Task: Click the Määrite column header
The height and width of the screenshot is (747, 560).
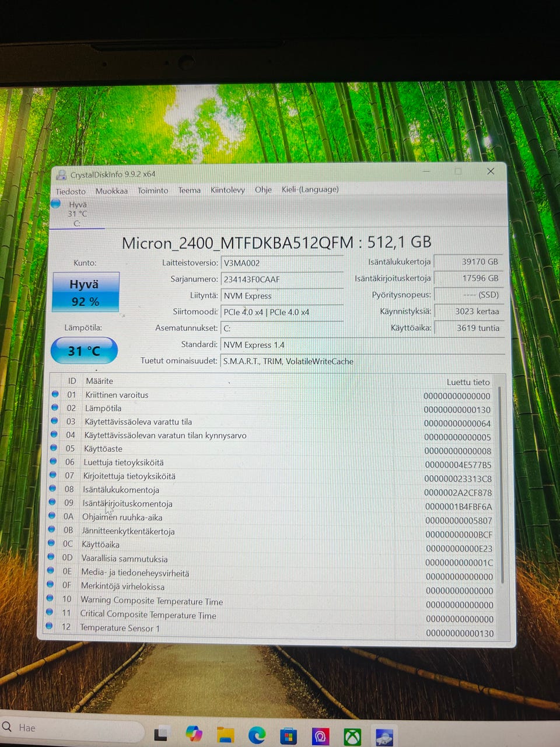Action: pyautogui.click(x=99, y=381)
